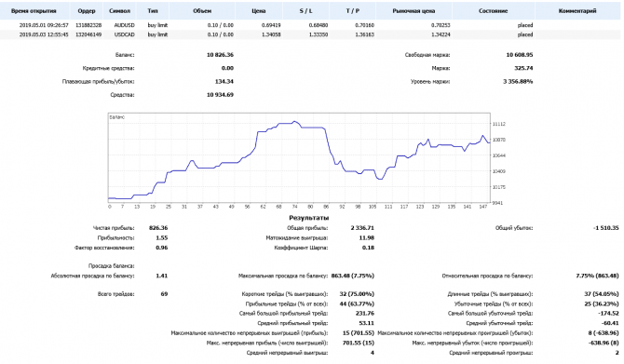The image size is (624, 364).
Task: Click the AUDUSD symbol cell
Action: click(125, 25)
